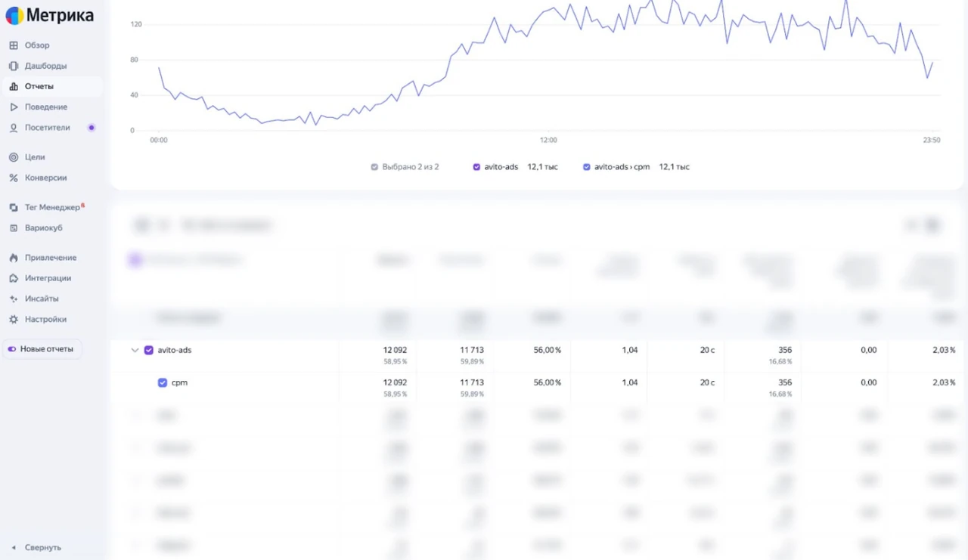Open Дашборды via its sidebar icon

pyautogui.click(x=14, y=66)
